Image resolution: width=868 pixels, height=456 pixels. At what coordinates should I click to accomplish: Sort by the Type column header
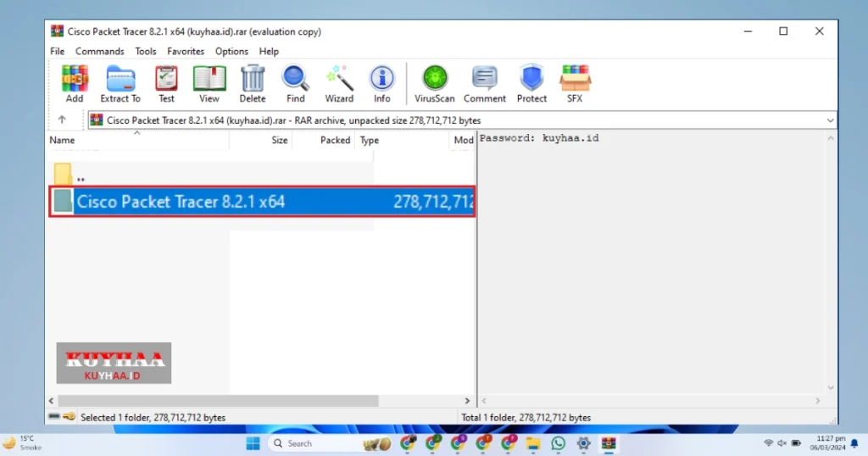(401, 140)
